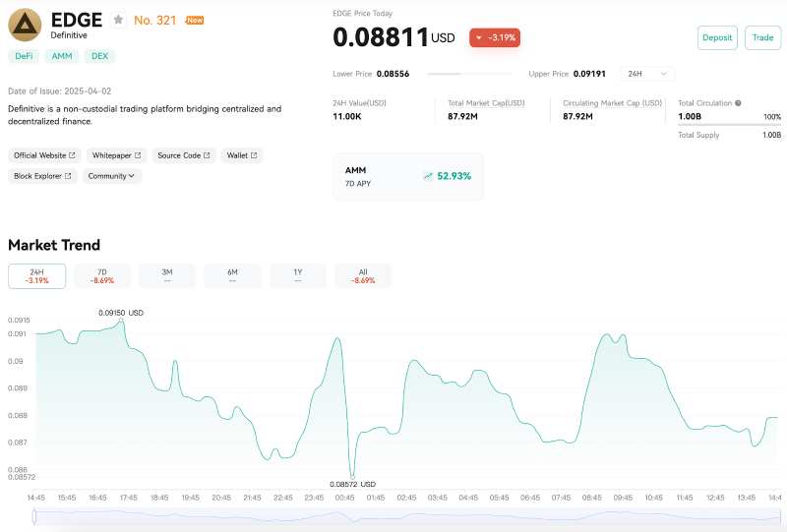The width and height of the screenshot is (787, 532).
Task: Open the Source Code external link
Action: (x=184, y=155)
